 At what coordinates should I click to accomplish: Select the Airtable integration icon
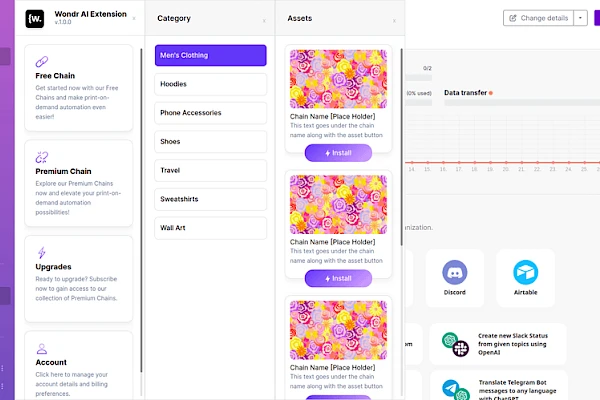[526, 272]
